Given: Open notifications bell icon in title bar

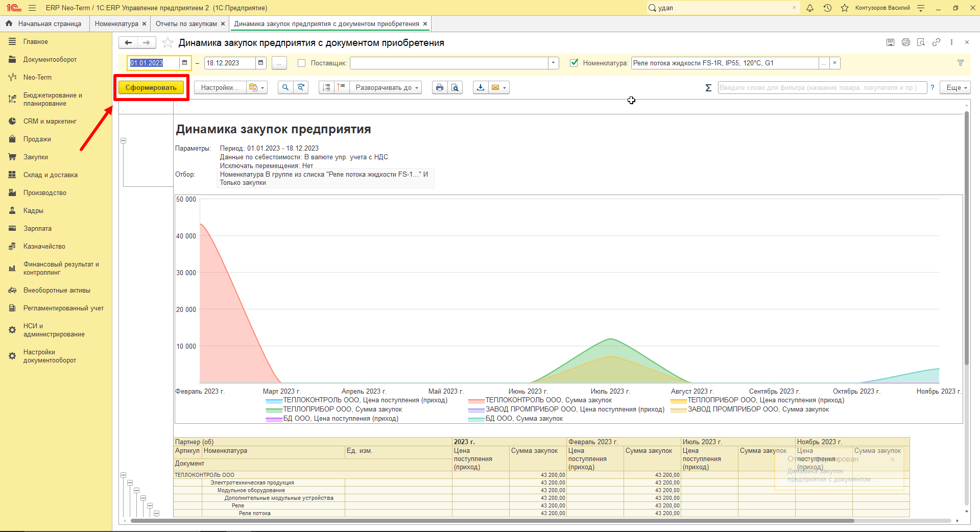Looking at the screenshot, I should 810,8.
